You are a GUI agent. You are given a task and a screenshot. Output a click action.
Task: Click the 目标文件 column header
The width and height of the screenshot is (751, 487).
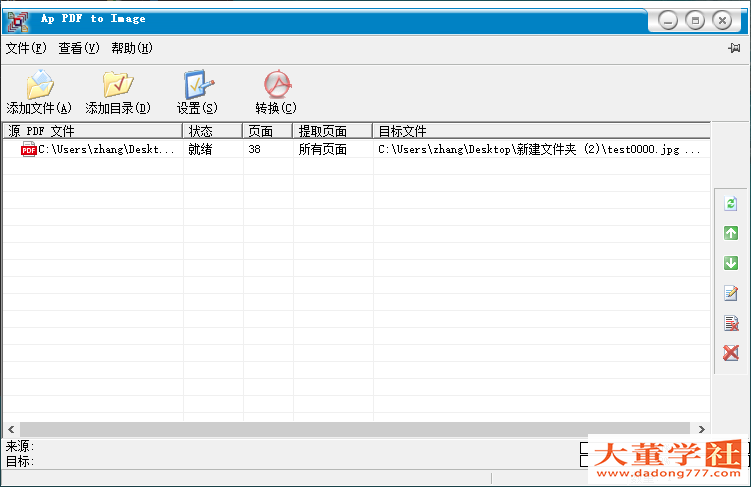[541, 131]
